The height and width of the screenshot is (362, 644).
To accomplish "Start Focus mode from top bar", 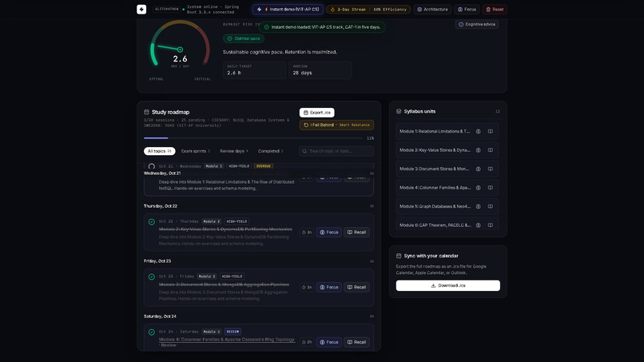I will [x=467, y=9].
